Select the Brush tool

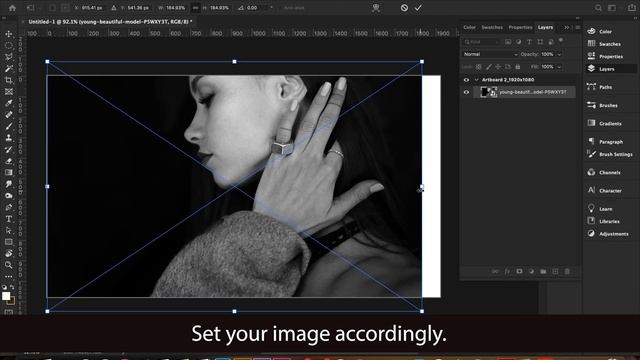(x=9, y=127)
